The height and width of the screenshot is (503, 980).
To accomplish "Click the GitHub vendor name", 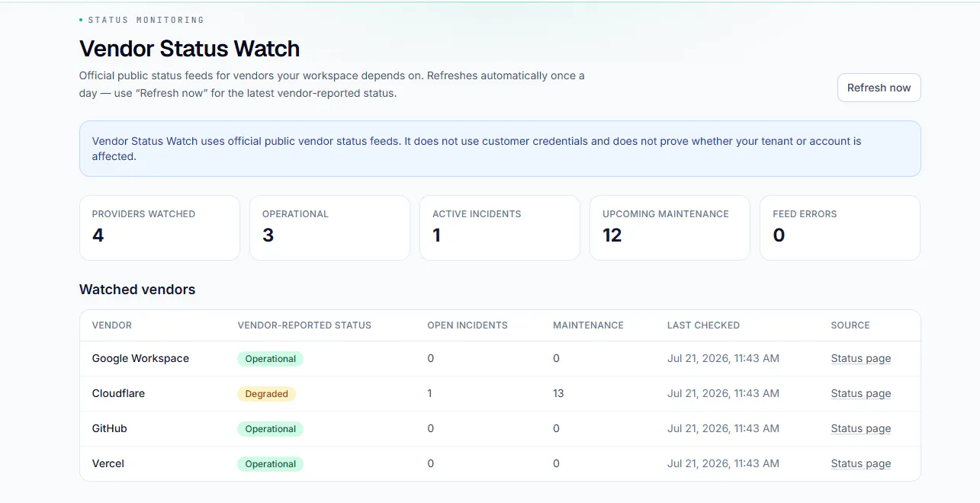I will point(110,428).
